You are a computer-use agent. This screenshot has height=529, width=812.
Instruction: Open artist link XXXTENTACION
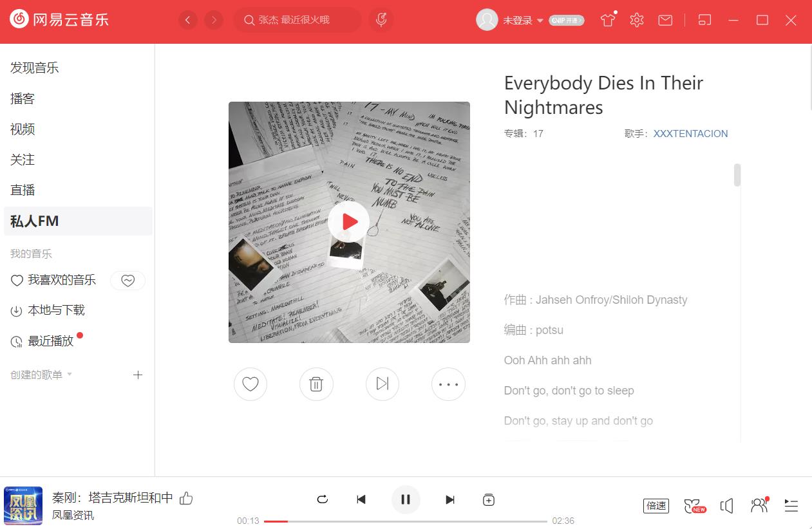coord(690,134)
